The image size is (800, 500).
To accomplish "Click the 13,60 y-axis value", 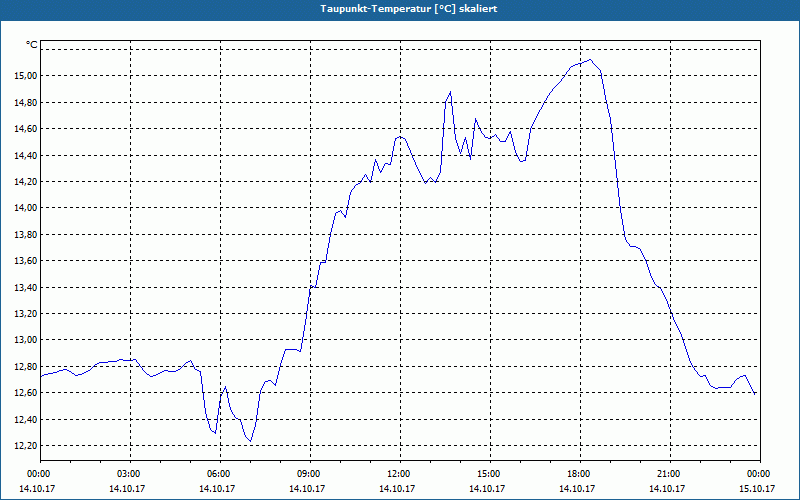I will 26,261.
